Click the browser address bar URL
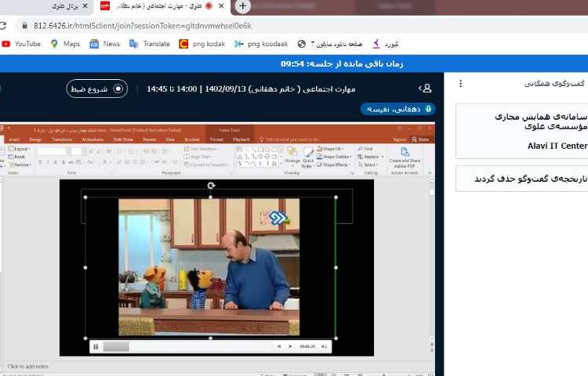Viewport: 588px width, 376px height. coord(143,26)
